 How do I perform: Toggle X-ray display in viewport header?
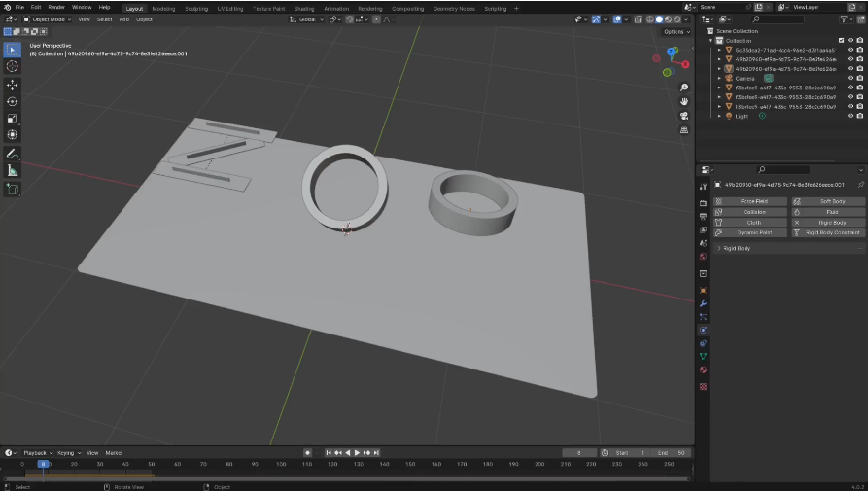coord(638,19)
